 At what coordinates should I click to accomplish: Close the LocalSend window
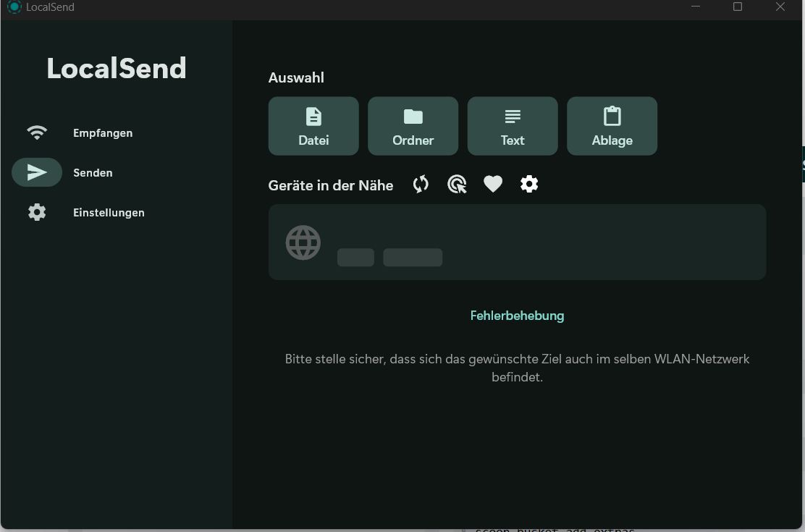pos(780,7)
